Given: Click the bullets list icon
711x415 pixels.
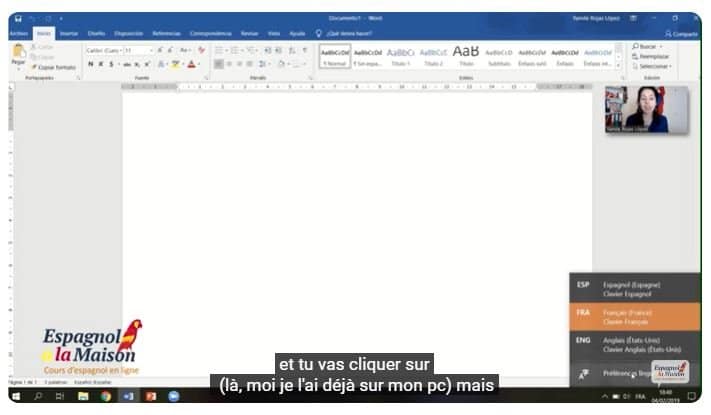Looking at the screenshot, I should [219, 50].
